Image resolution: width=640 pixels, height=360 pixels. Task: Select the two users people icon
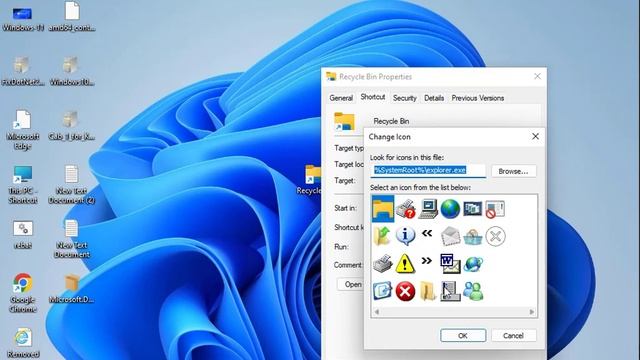473,291
